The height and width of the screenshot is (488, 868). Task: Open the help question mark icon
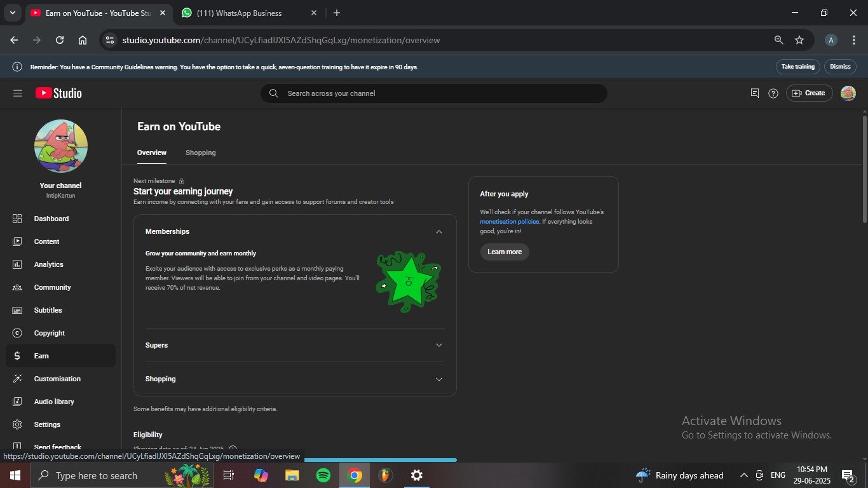(773, 93)
